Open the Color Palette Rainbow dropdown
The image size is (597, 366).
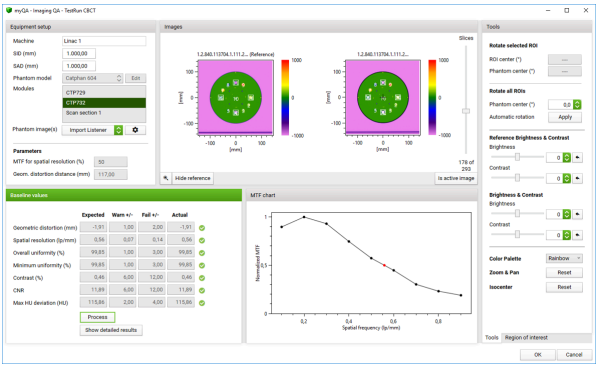tap(564, 258)
